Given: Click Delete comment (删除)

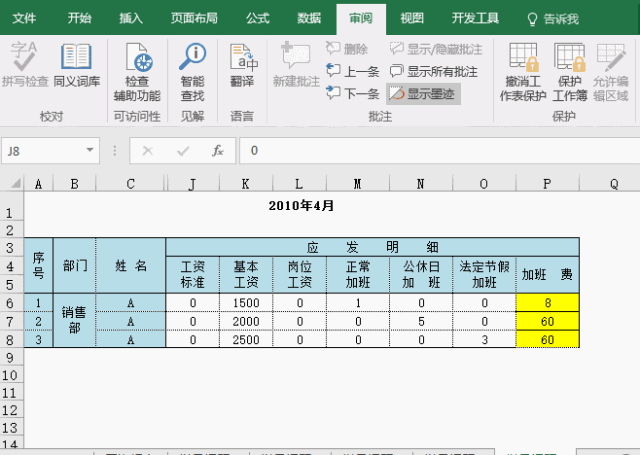Looking at the screenshot, I should pos(347,49).
